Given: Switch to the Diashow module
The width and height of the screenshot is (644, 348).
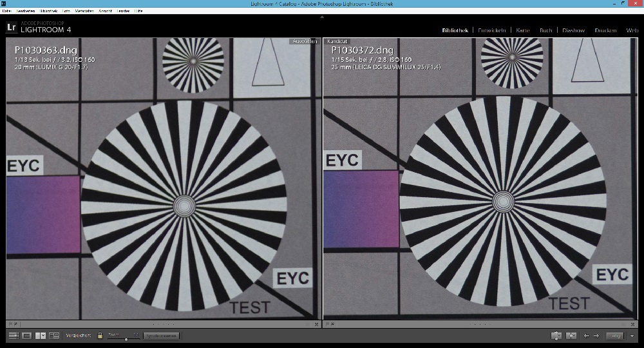Looking at the screenshot, I should pyautogui.click(x=573, y=30).
